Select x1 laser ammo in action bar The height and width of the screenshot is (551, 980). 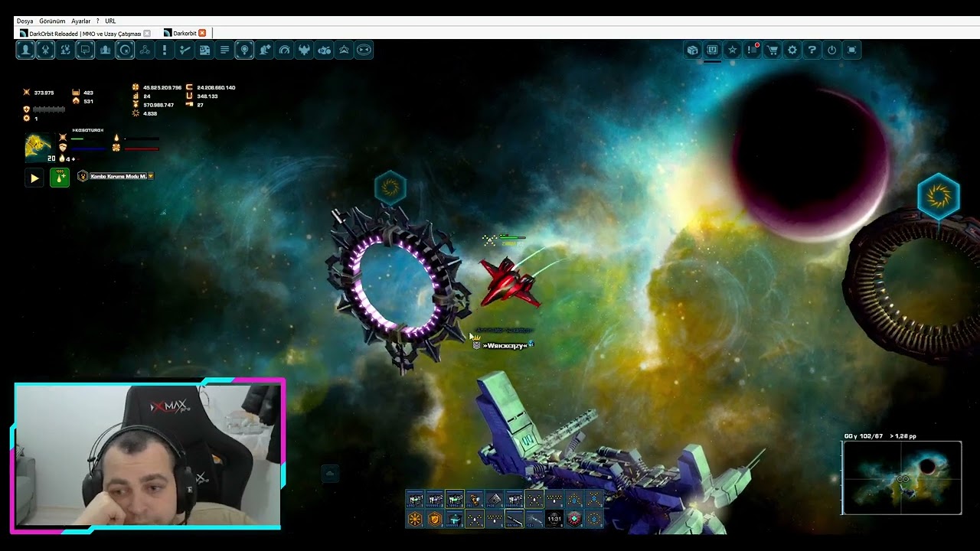tap(414, 499)
